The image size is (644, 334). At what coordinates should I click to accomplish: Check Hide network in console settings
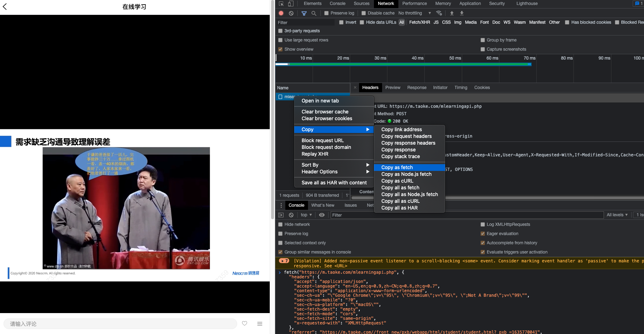point(280,224)
